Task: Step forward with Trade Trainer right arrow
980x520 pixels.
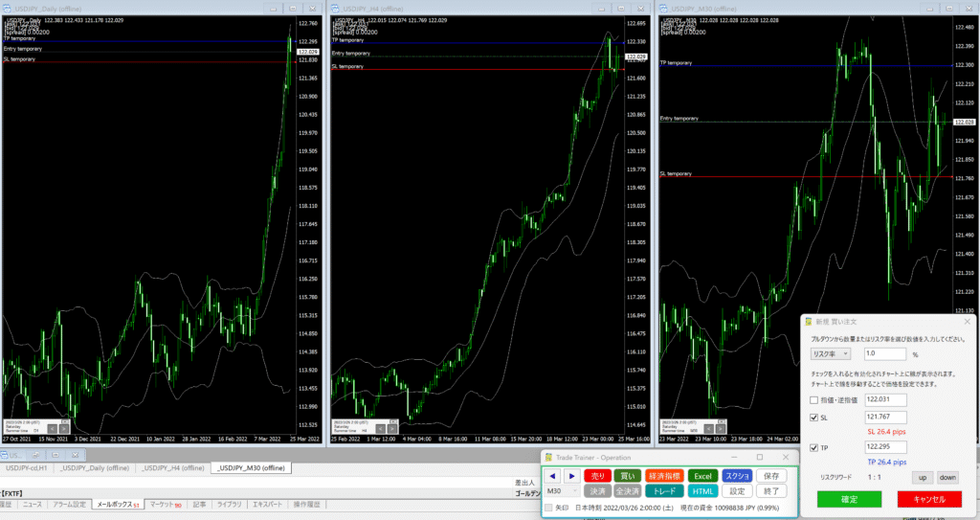Action: click(571, 476)
